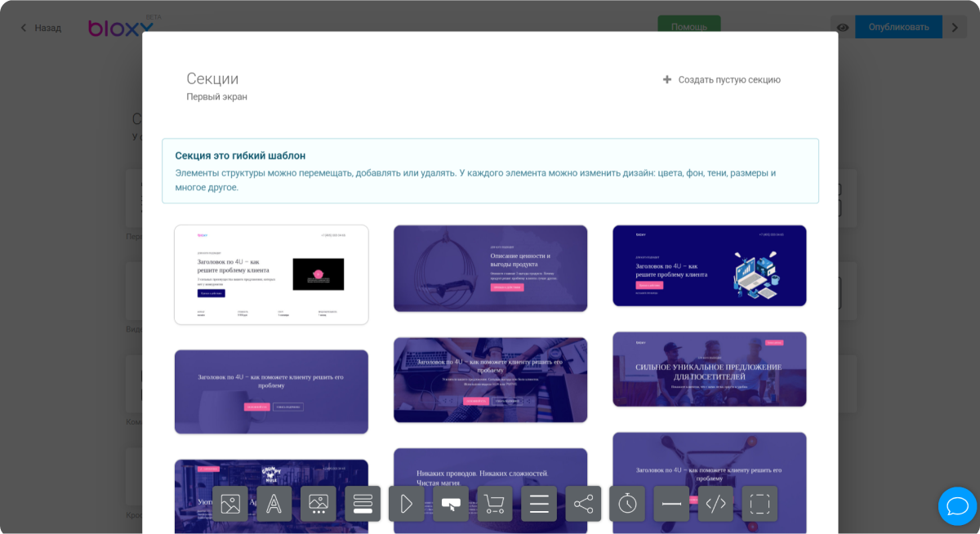This screenshot has height=534, width=980.
Task: Select the video play triangle icon
Action: 407,504
